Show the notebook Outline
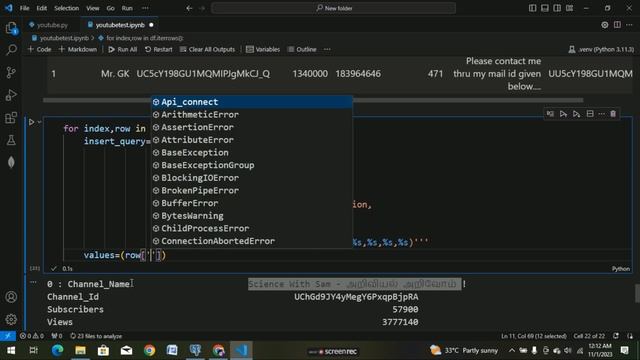Screen dimensions: 640x360 302,49
